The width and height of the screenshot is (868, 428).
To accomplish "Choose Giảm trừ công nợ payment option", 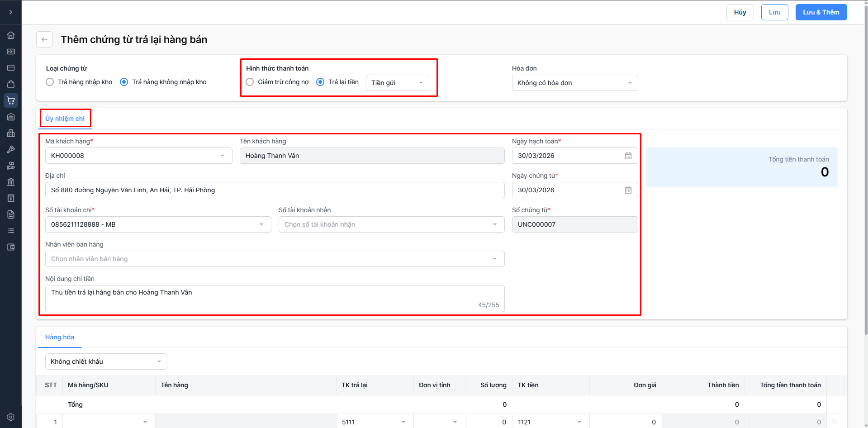I will 250,82.
